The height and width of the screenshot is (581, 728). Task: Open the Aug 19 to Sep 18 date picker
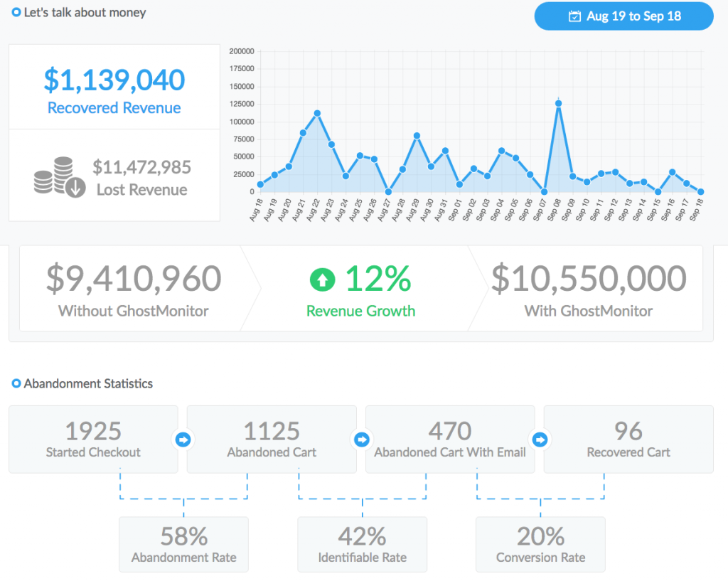click(x=623, y=16)
